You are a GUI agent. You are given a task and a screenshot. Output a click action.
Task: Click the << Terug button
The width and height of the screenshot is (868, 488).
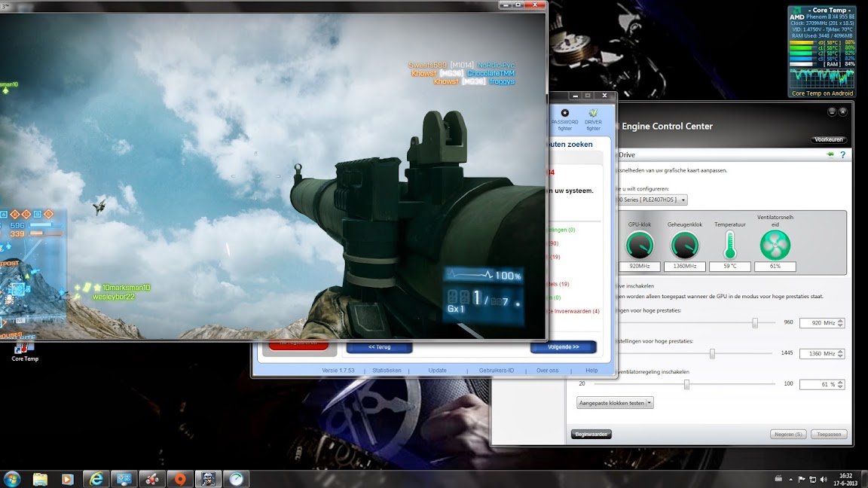coord(379,347)
